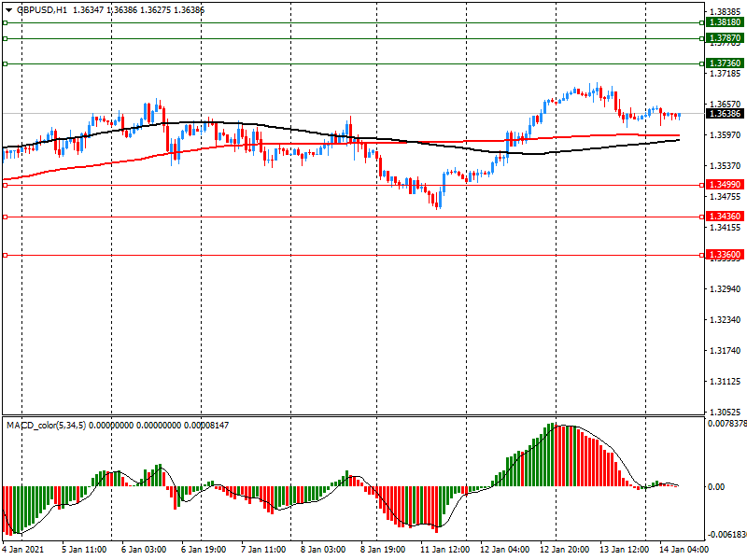Click the left handle of the 1.34360 line

pos(5,217)
